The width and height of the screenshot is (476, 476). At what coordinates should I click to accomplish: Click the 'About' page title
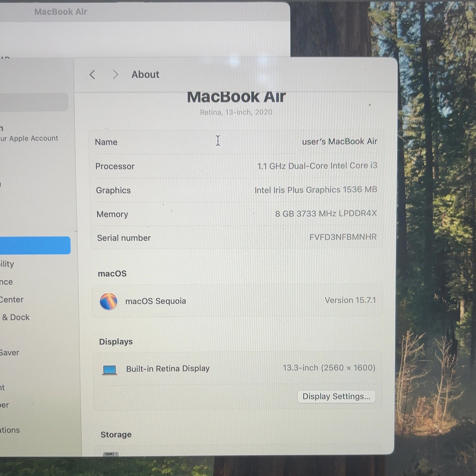coord(145,75)
